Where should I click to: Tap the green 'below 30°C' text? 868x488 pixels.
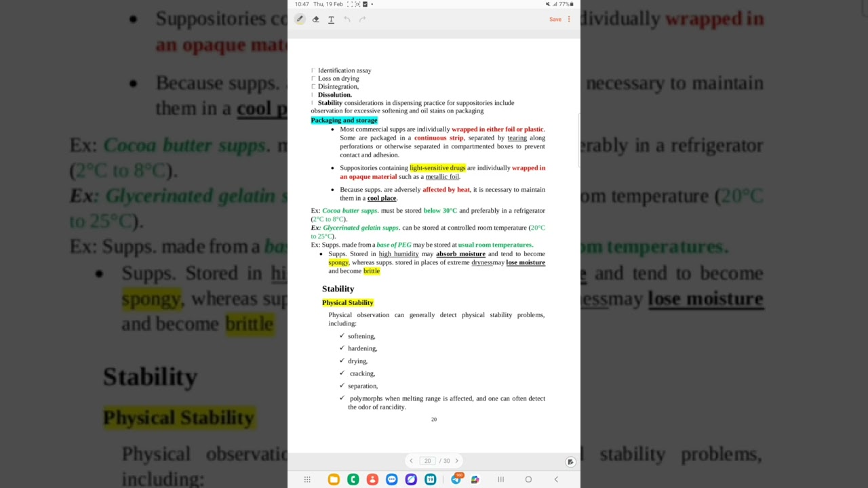pos(440,211)
